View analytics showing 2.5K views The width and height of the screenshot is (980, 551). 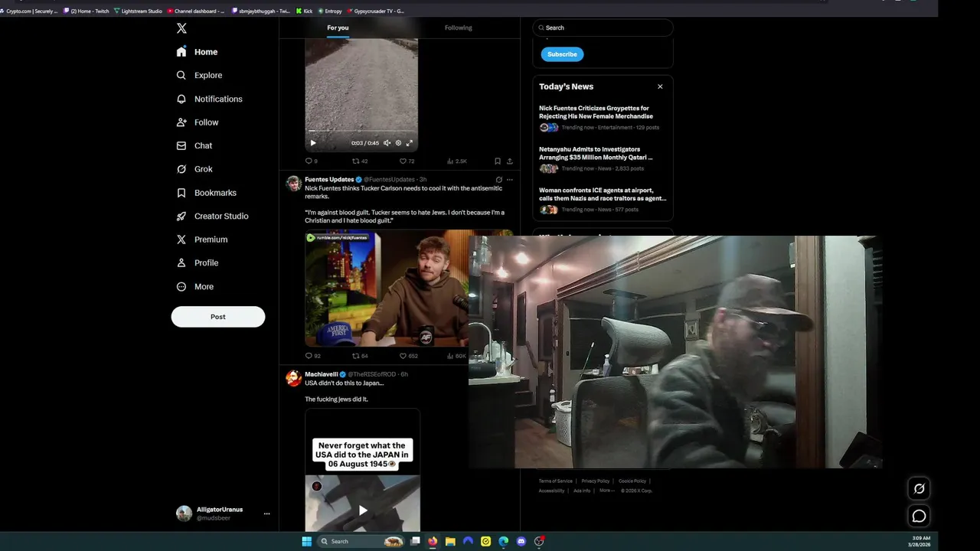tap(456, 161)
